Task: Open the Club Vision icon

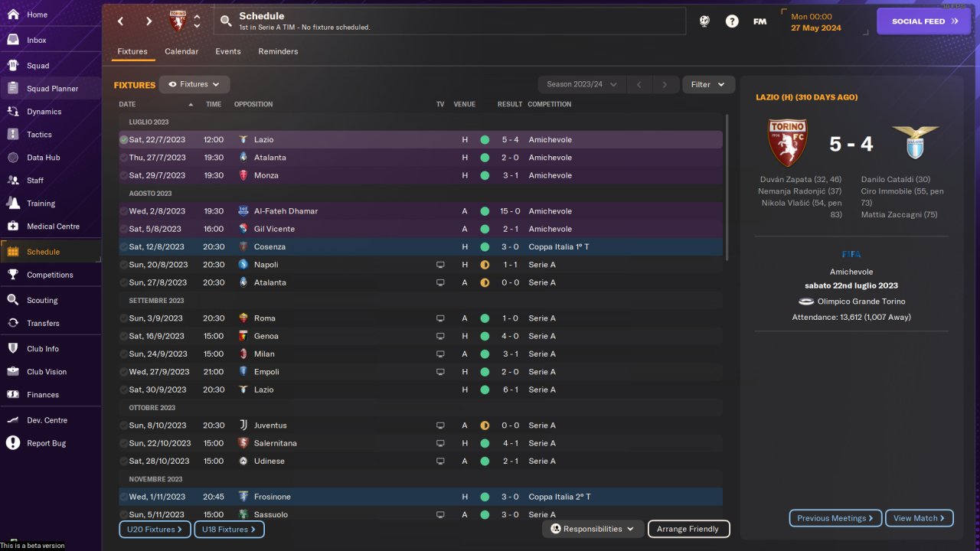Action: click(x=13, y=372)
